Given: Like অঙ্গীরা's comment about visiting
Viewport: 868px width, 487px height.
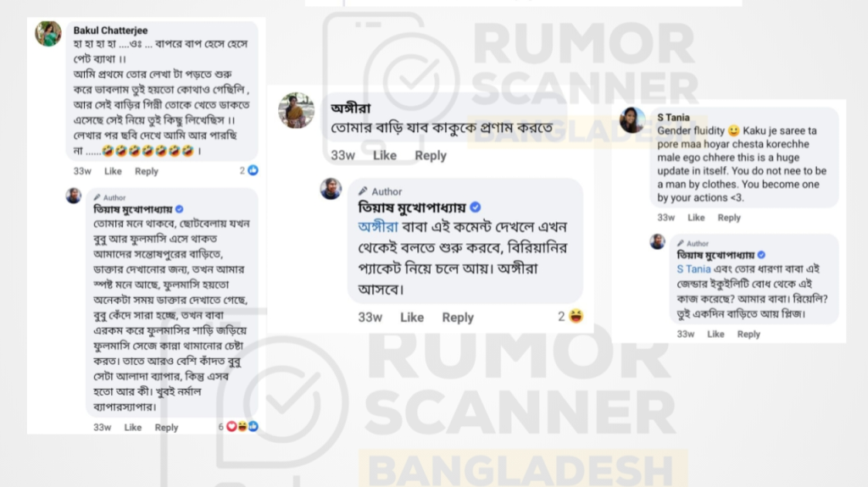Looking at the screenshot, I should coord(385,156).
